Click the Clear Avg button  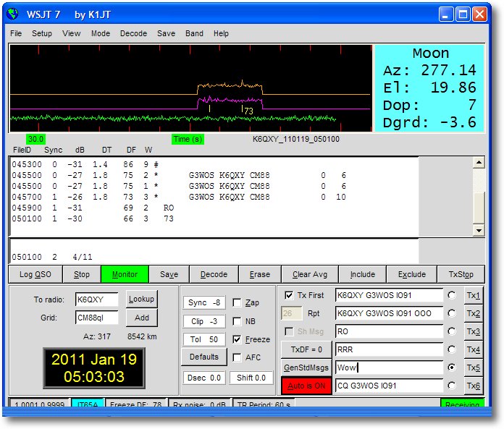[310, 274]
